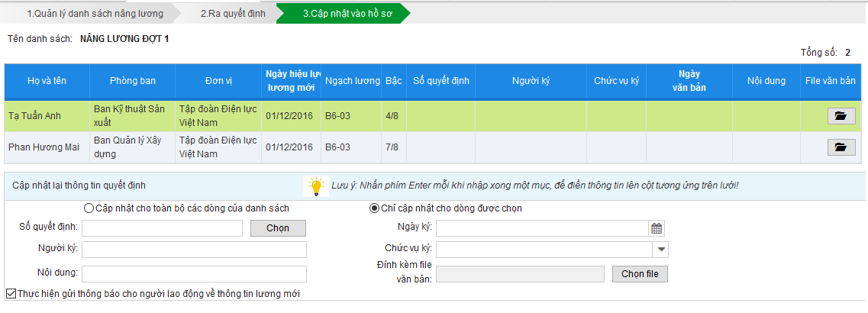Select 'Chỉ cập nhật cho dòng được chọn' radio
Screen dimensions: 868x313
(x=374, y=209)
